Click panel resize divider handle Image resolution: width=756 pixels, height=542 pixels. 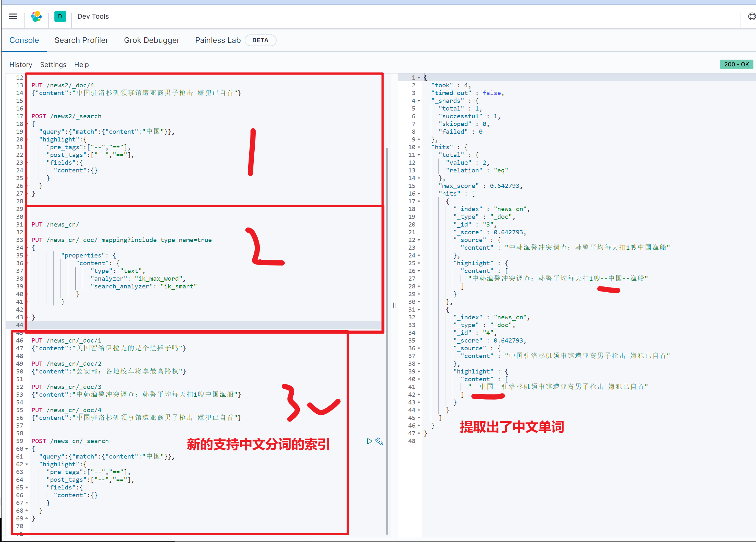tap(394, 305)
